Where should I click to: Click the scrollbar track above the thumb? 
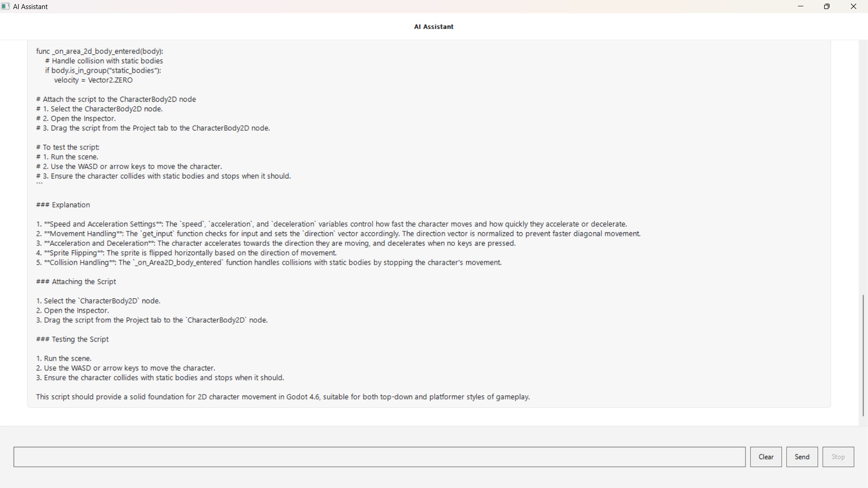coord(863,167)
